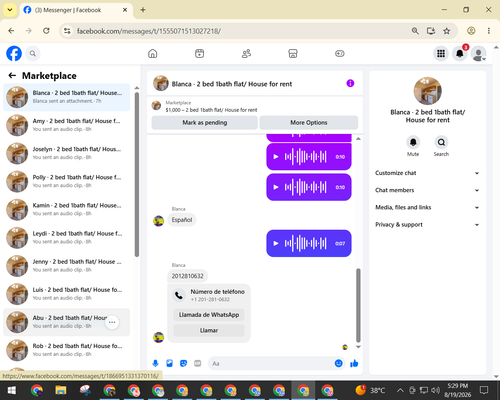Click Mark as pending button
This screenshot has width=500, height=400.
point(205,122)
